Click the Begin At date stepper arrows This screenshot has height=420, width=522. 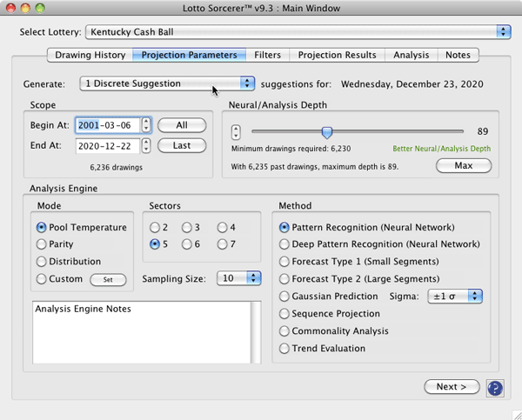click(x=145, y=125)
